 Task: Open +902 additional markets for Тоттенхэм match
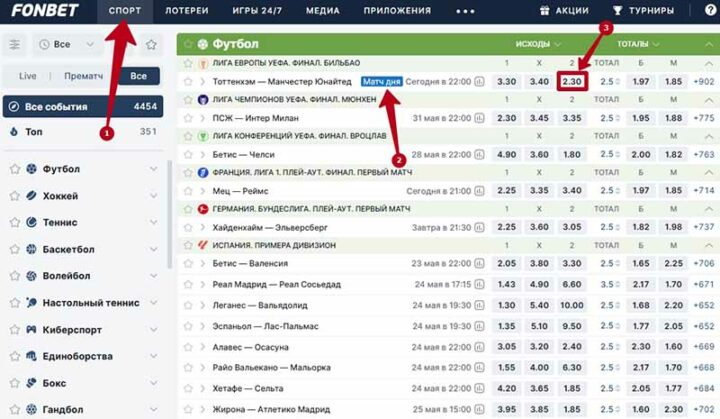[x=703, y=81]
